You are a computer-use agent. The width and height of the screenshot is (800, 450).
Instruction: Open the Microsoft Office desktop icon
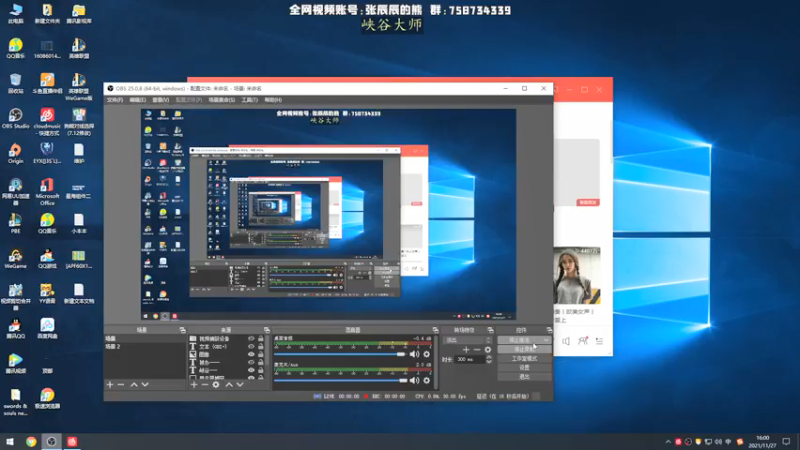[x=47, y=191]
